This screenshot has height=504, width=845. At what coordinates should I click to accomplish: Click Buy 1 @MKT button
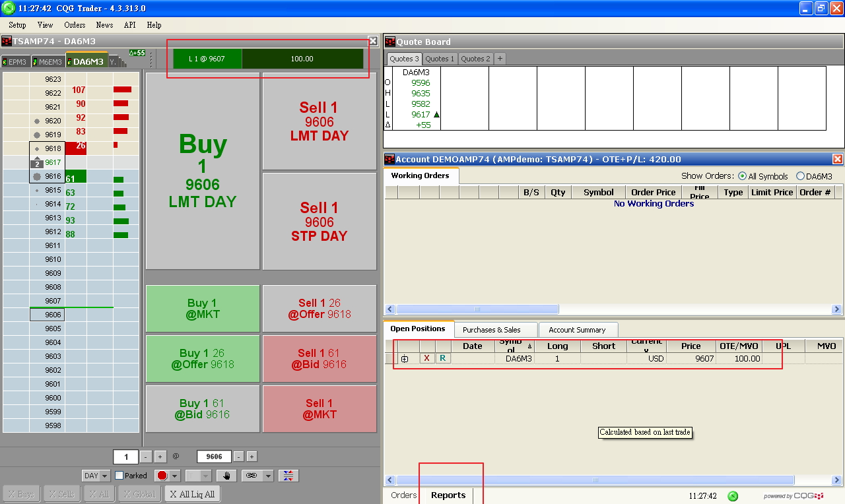(x=203, y=309)
